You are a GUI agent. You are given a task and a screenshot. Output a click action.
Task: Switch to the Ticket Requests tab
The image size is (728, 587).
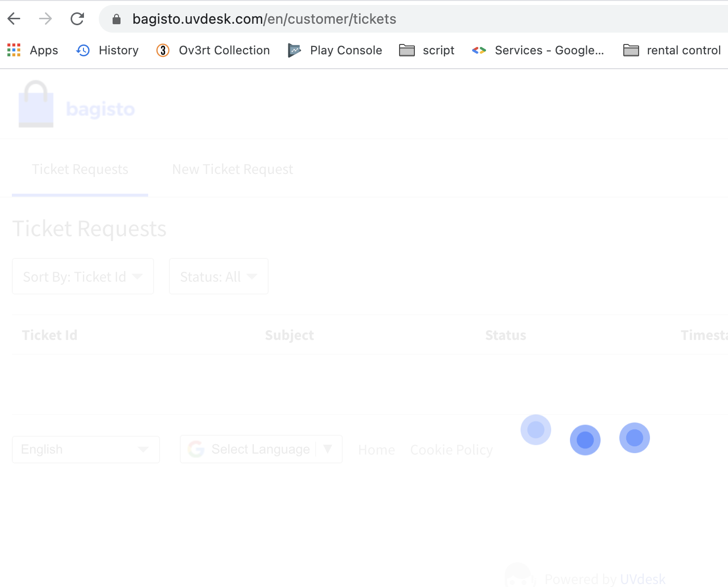[80, 169]
